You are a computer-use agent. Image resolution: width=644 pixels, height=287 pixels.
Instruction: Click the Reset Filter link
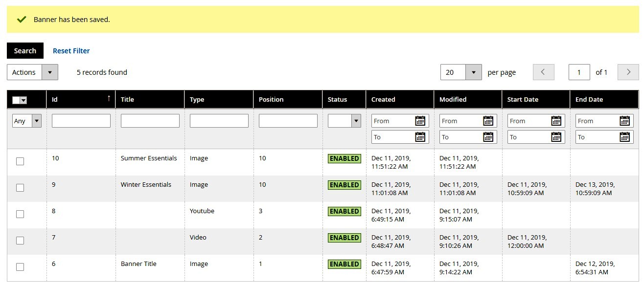[x=71, y=51]
